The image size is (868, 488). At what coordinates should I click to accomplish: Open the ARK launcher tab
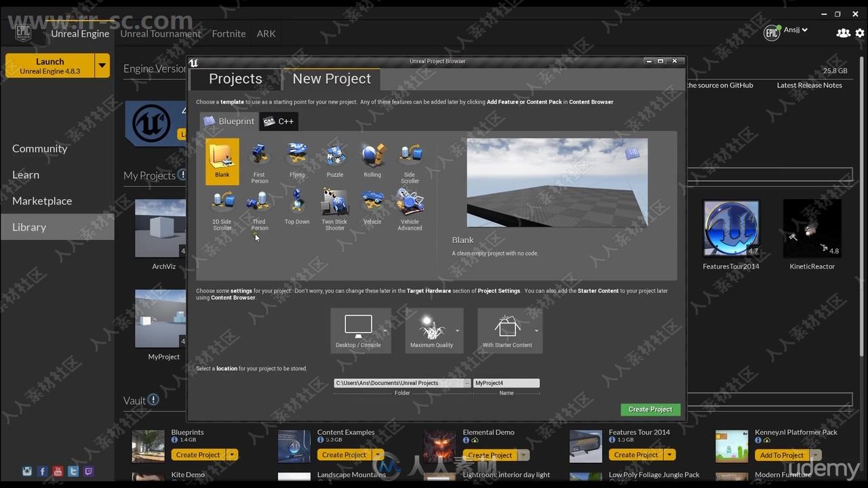click(x=266, y=33)
